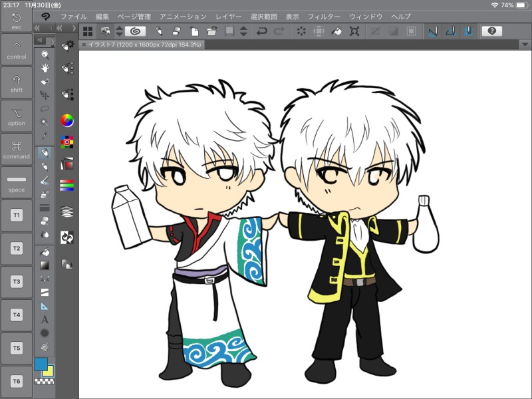The width and height of the screenshot is (532, 399).
Task: Choose the Ruler triangle tool
Action: click(45, 307)
